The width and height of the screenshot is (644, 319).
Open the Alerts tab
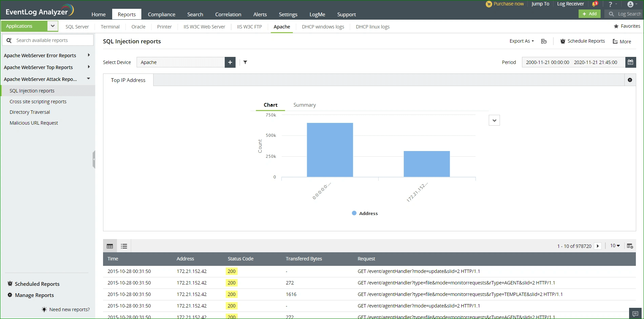[260, 15]
